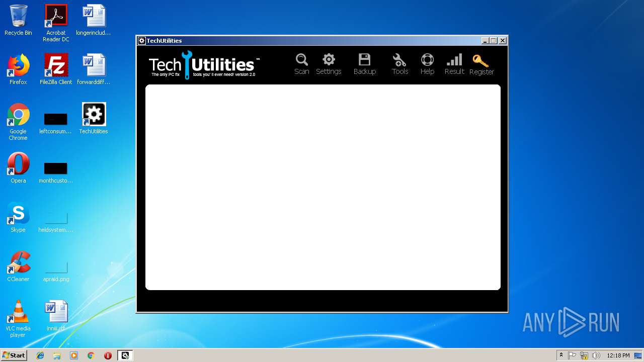The width and height of the screenshot is (644, 362).
Task: Select the Recycle Bin desktop icon
Action: pyautogui.click(x=18, y=20)
